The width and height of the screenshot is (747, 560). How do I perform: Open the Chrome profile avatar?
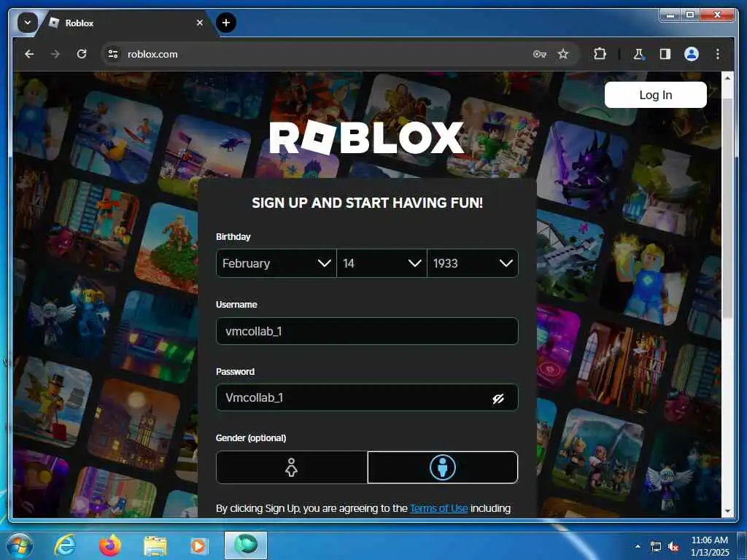click(692, 54)
